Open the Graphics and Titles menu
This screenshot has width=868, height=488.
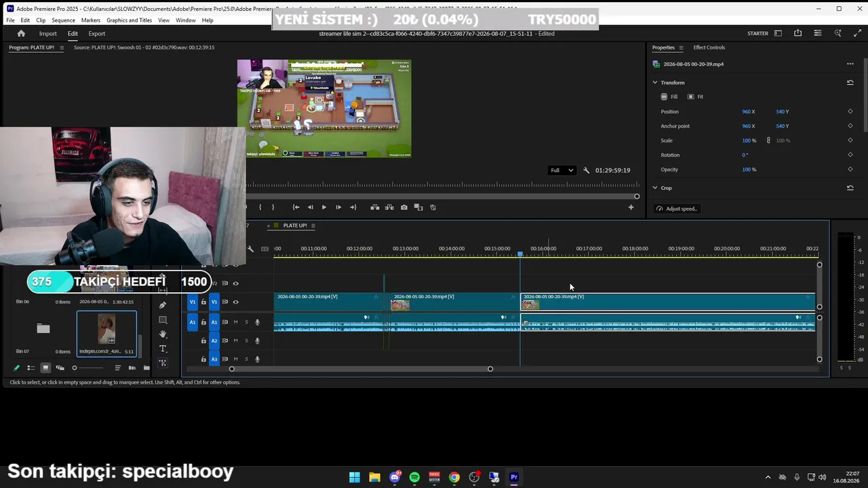pyautogui.click(x=129, y=20)
